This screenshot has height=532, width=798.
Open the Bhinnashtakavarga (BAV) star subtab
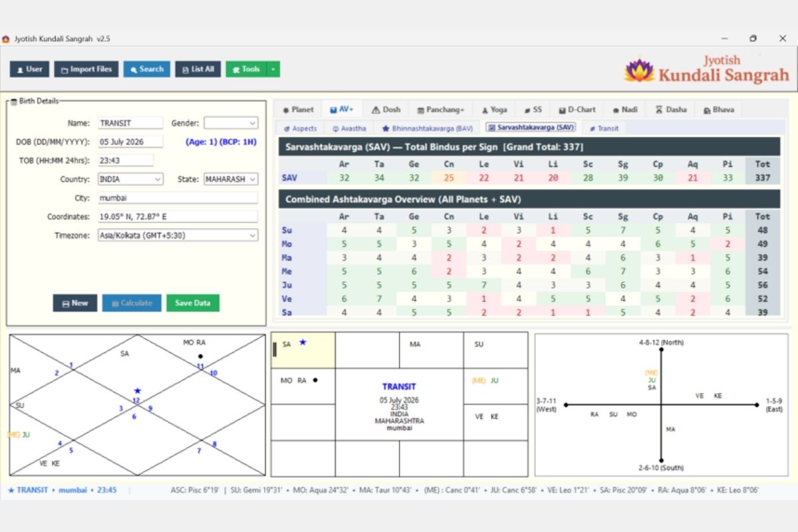coord(428,128)
